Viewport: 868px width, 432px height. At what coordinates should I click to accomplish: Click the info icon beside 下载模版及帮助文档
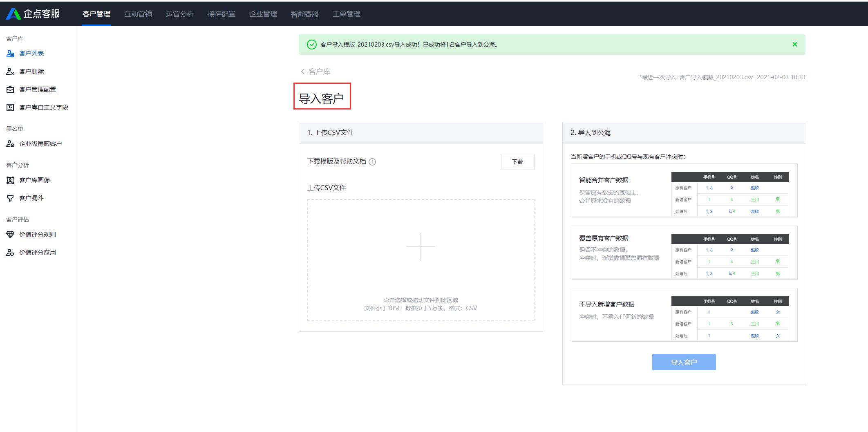coord(372,162)
